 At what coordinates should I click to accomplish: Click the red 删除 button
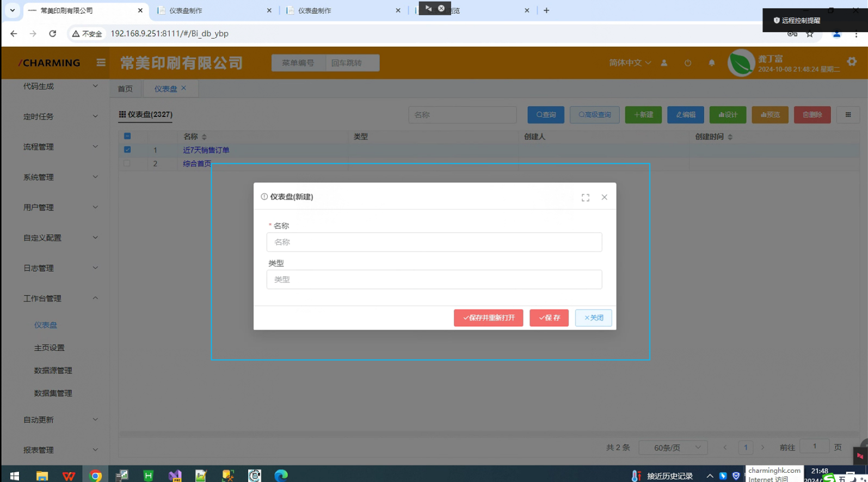point(812,115)
